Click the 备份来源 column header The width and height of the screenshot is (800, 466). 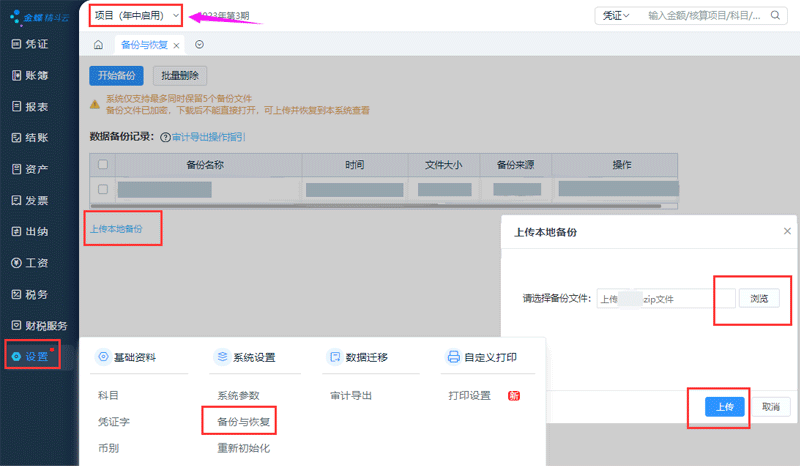point(516,165)
